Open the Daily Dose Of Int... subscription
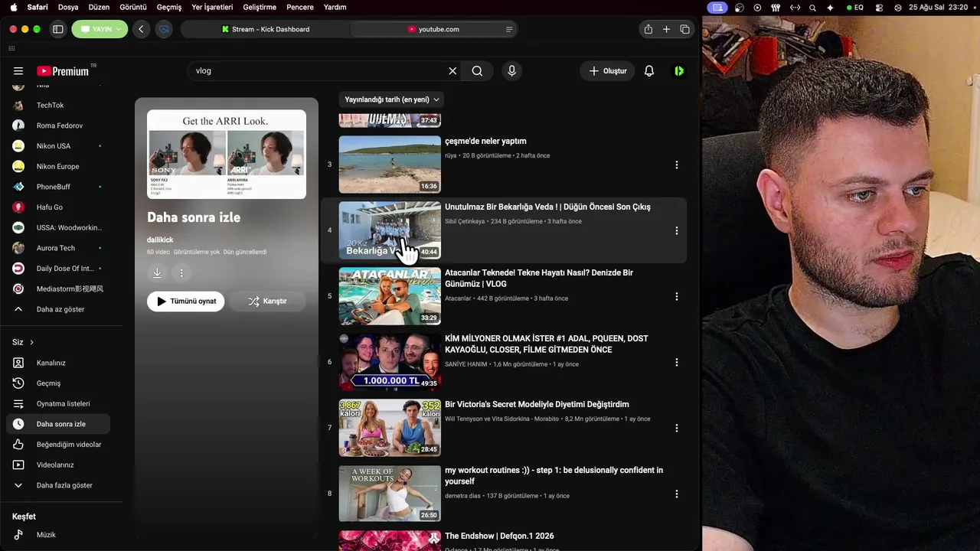This screenshot has width=980, height=551. click(x=58, y=269)
